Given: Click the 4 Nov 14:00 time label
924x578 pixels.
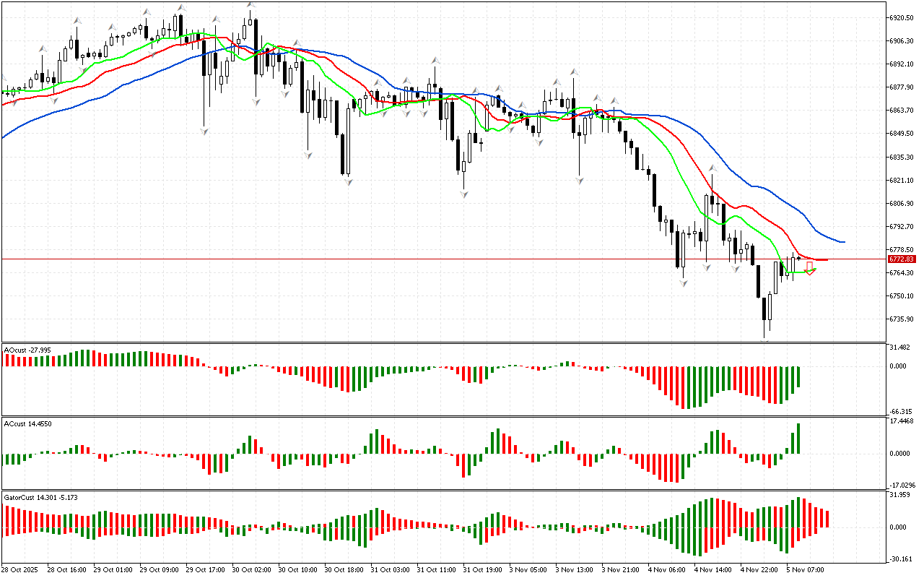Looking at the screenshot, I should point(712,570).
